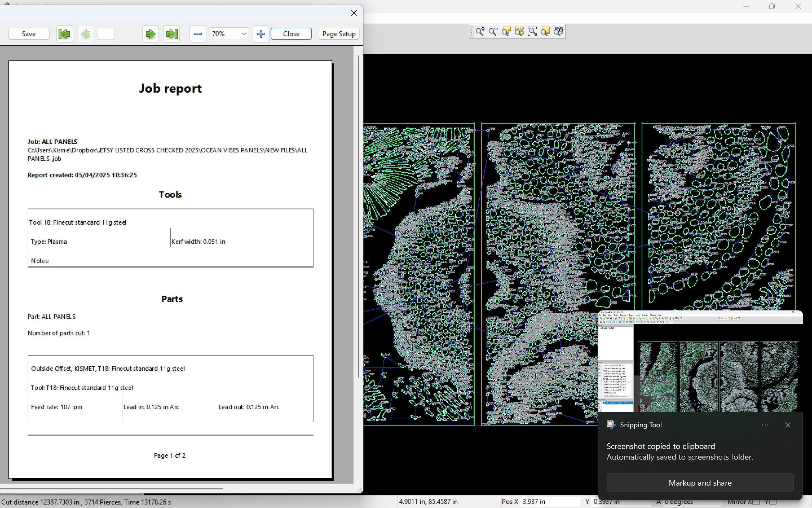Click 'Tool 18: Finecut standard 11g steel' row

(x=78, y=222)
